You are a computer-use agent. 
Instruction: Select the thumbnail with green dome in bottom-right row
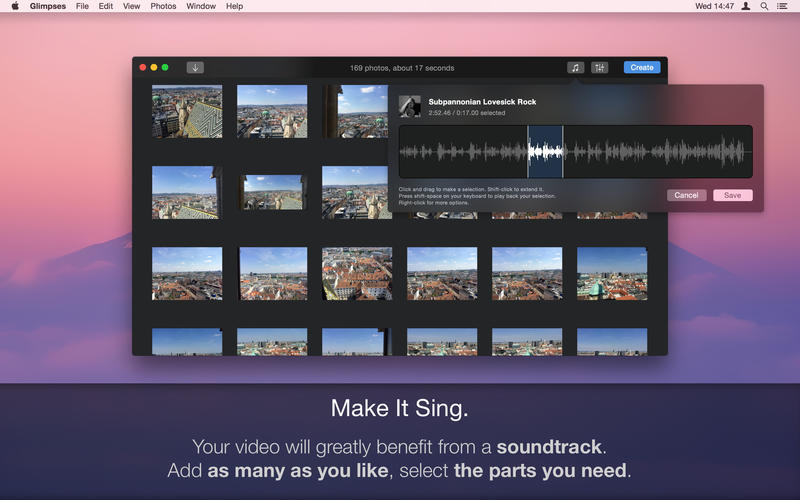click(x=612, y=273)
